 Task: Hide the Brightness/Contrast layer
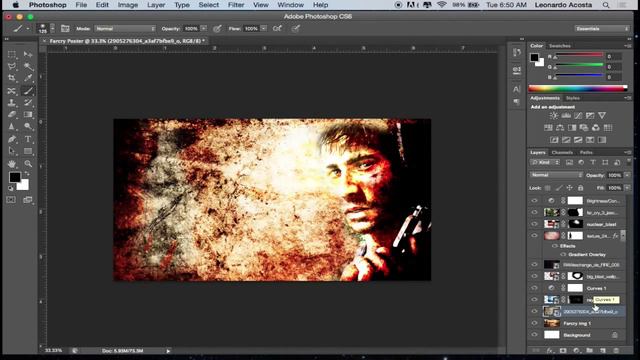pyautogui.click(x=534, y=200)
